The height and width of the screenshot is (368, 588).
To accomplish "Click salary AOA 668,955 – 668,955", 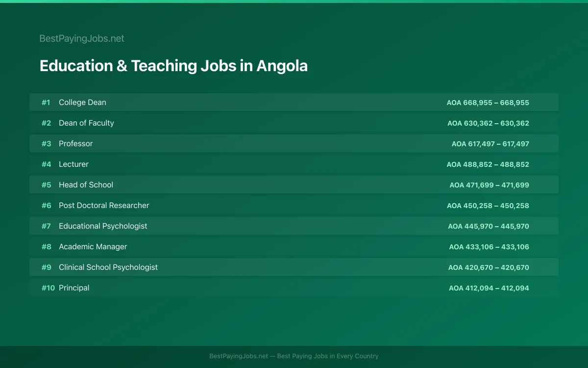I will (x=488, y=103).
